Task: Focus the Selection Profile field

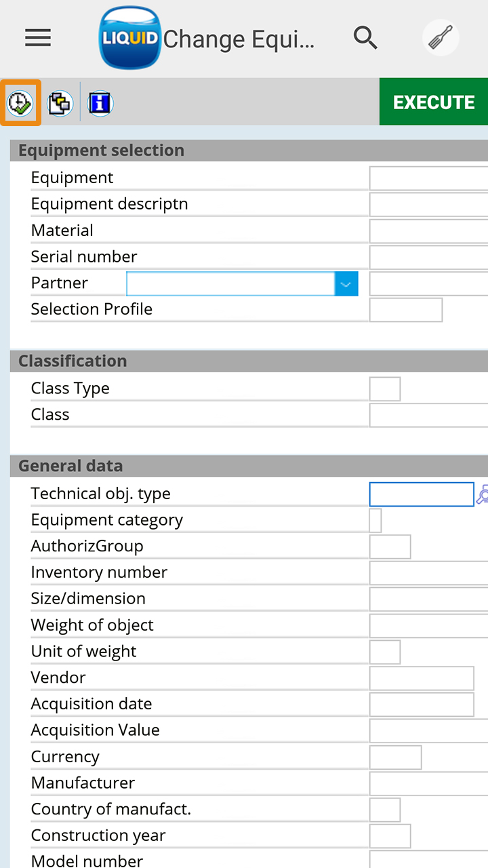Action: (405, 310)
